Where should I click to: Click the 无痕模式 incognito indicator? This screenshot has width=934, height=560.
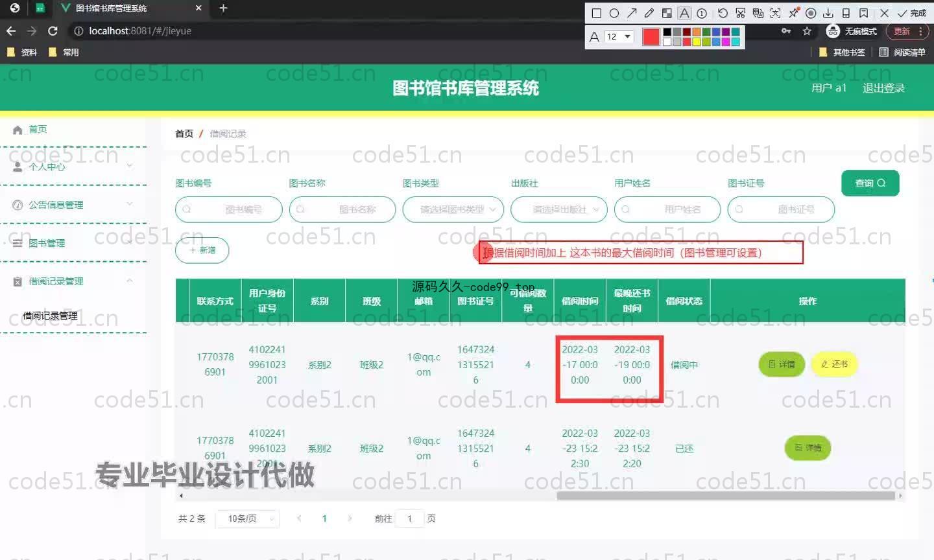[x=852, y=31]
